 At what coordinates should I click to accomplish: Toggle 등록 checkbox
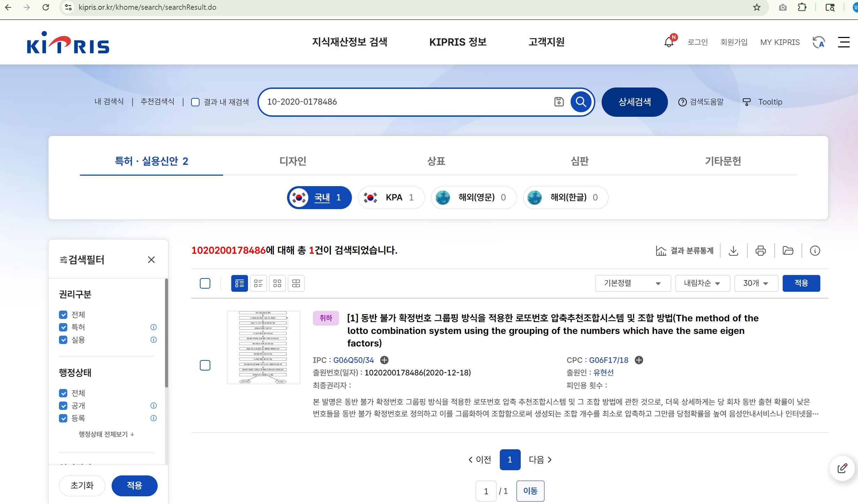click(63, 418)
